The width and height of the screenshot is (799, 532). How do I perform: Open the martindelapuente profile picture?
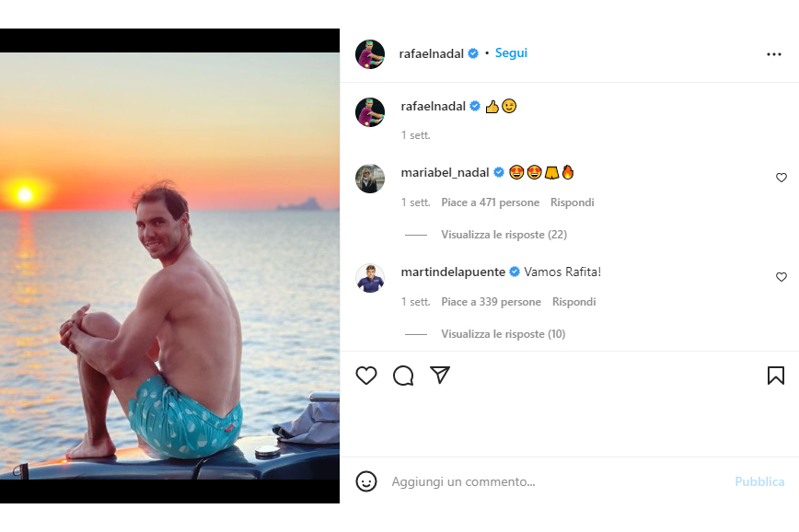370,278
